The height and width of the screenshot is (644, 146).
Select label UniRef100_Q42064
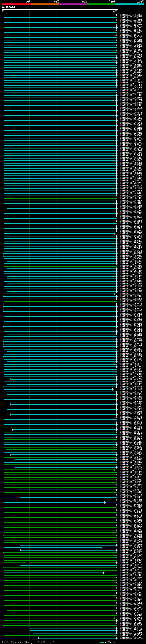pyautogui.click(x=131, y=88)
